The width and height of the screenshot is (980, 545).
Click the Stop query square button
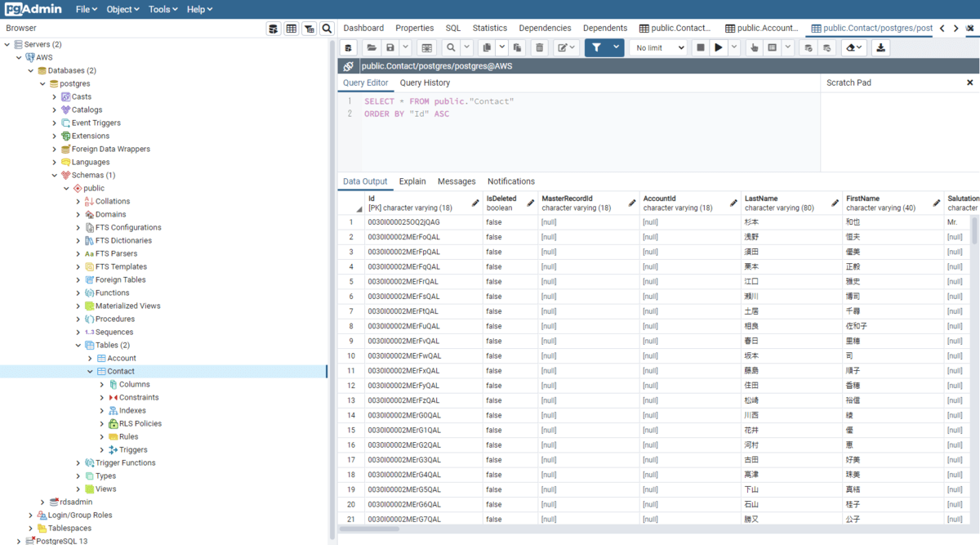700,48
